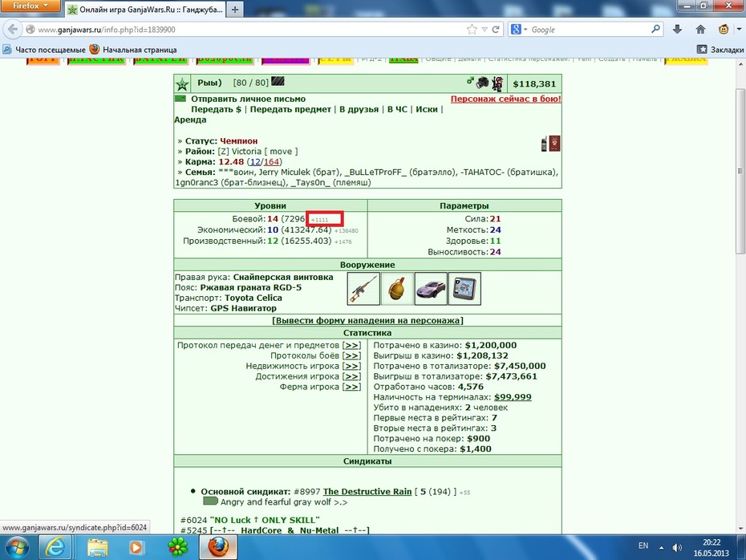Click karma value 12 link
Viewport: 746px width, 560px height.
click(x=255, y=162)
